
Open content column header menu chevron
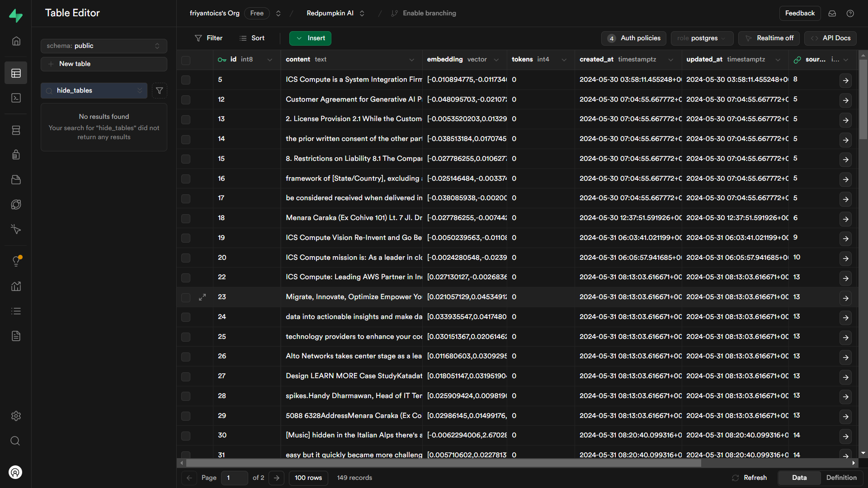pyautogui.click(x=412, y=60)
